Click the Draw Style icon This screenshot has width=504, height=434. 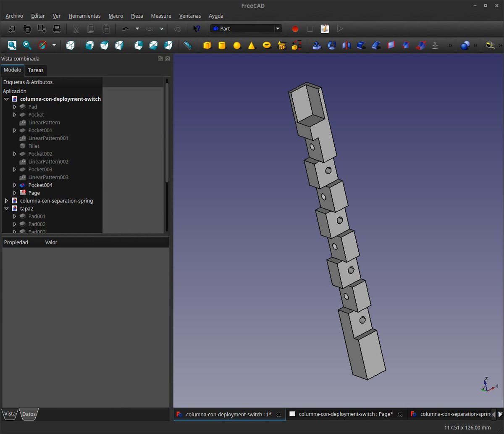coord(42,45)
